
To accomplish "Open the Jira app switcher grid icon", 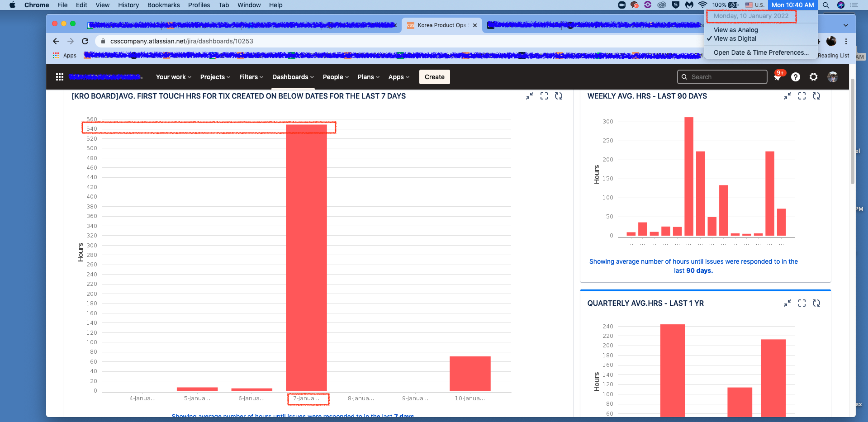I will (x=59, y=77).
